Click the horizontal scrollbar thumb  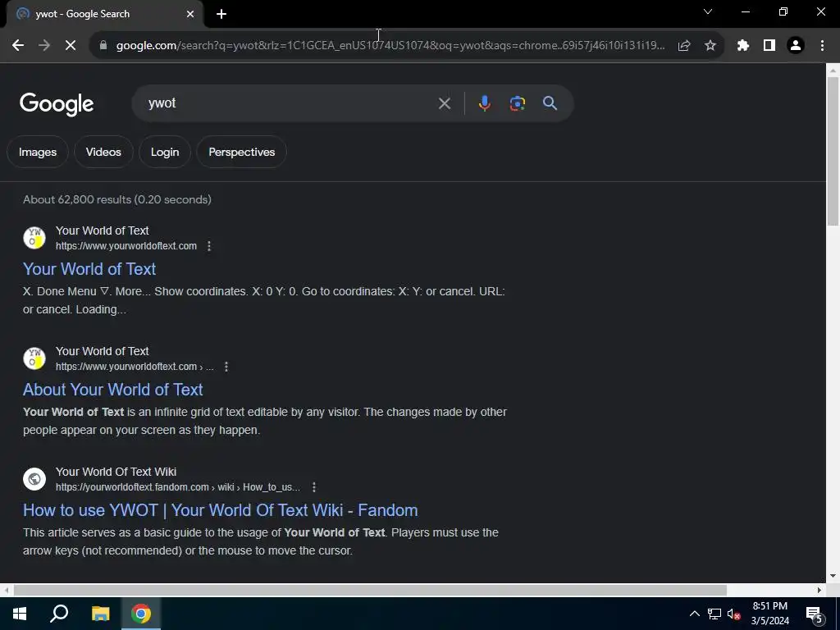(x=370, y=591)
